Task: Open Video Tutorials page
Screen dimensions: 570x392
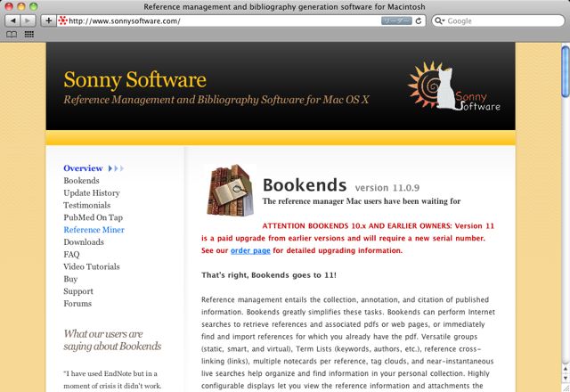Action: point(92,266)
